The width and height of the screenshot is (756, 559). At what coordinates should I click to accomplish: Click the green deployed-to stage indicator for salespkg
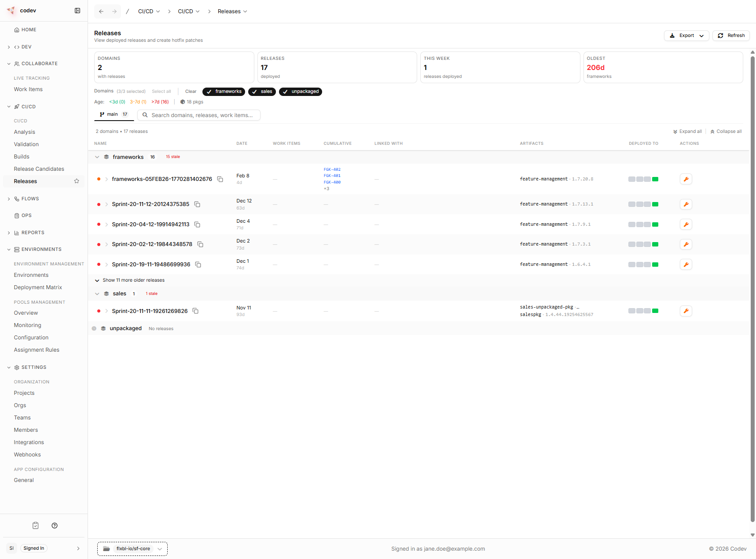click(x=655, y=311)
